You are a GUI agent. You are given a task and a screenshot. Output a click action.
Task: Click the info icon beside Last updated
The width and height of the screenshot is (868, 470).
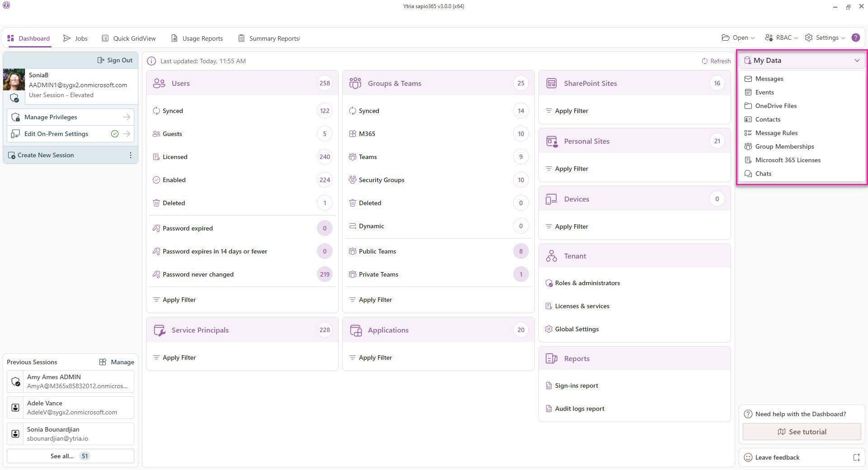pyautogui.click(x=151, y=61)
